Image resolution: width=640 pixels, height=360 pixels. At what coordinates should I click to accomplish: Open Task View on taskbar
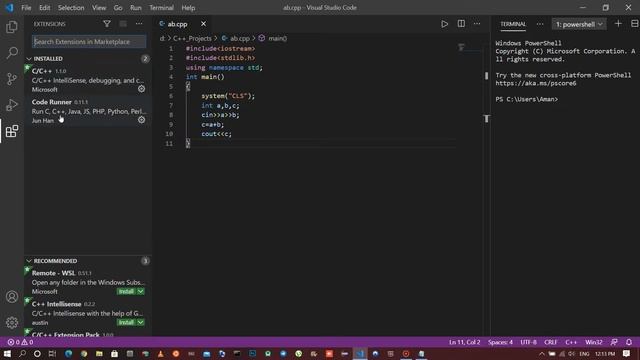click(x=52, y=353)
